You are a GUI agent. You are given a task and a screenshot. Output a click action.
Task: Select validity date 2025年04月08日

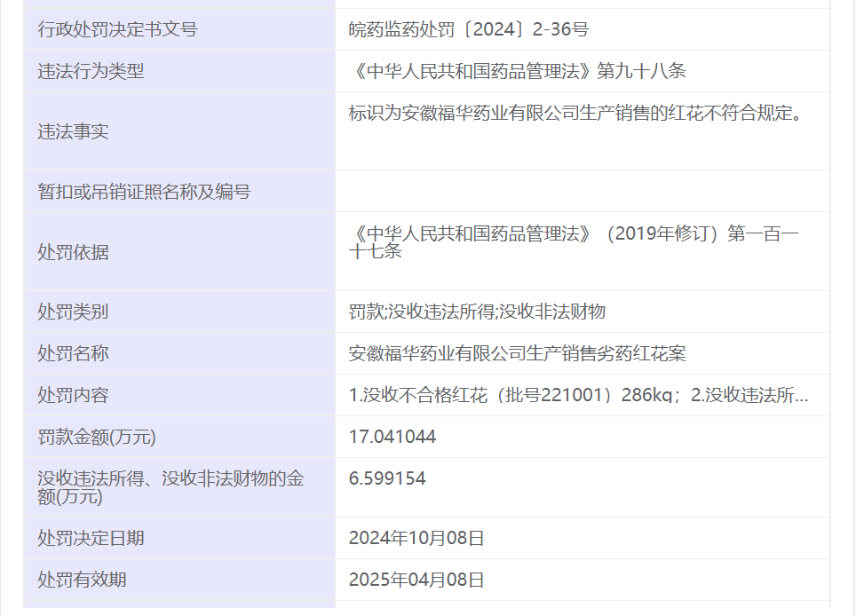[x=416, y=580]
